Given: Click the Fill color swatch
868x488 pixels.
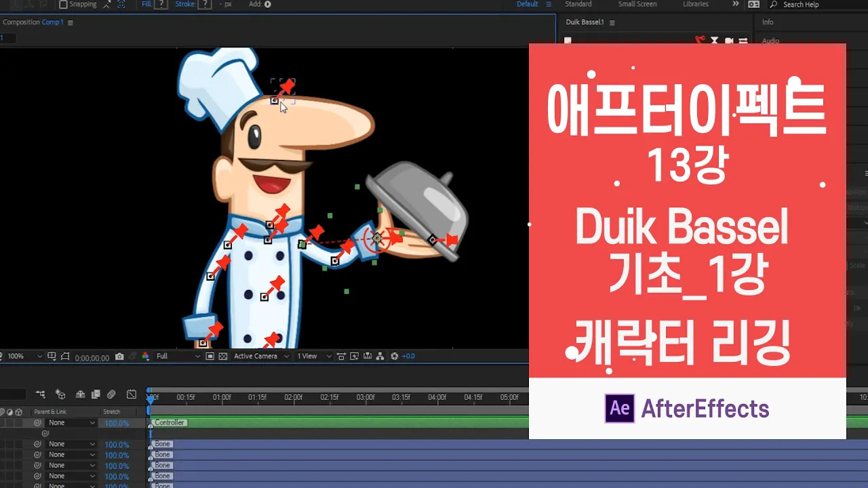Looking at the screenshot, I should (161, 4).
